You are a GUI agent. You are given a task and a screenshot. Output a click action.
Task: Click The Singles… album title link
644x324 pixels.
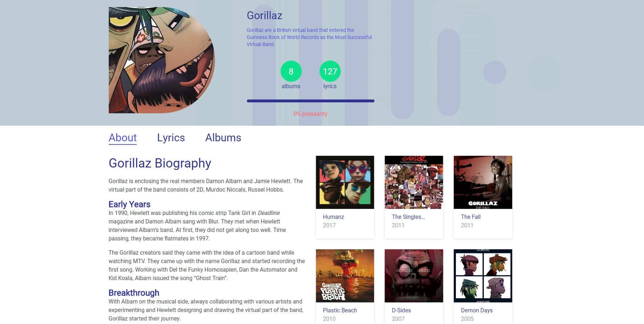coord(408,217)
